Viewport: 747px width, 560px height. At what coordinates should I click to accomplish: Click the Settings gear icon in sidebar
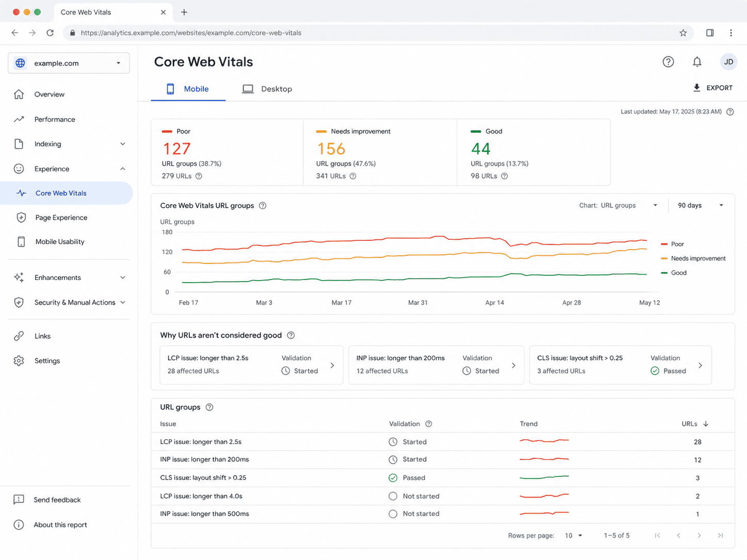click(19, 361)
